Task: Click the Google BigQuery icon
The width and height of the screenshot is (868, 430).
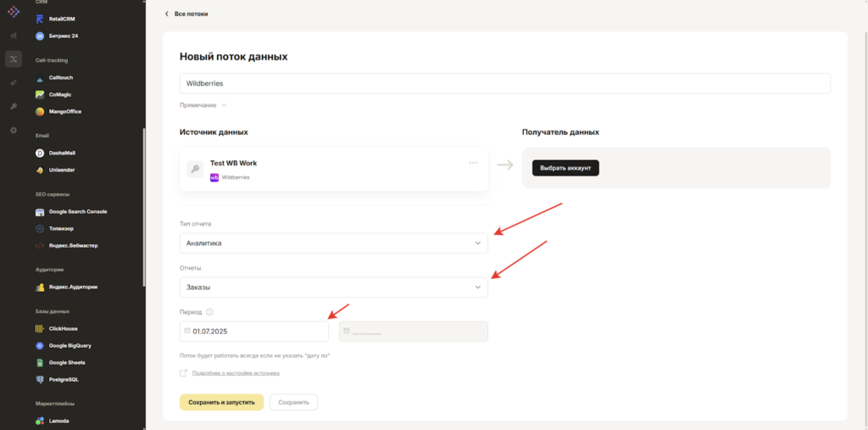Action: pyautogui.click(x=40, y=346)
